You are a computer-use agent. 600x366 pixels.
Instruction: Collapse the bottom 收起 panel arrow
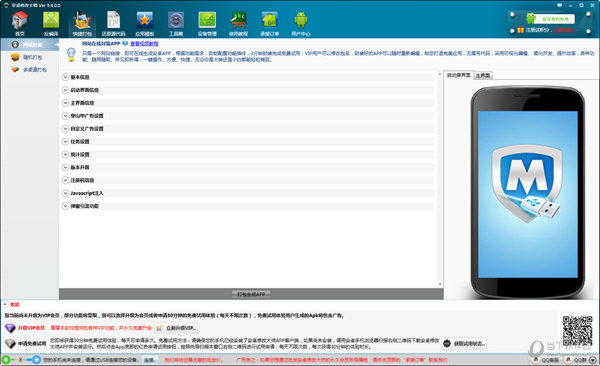coord(5,304)
